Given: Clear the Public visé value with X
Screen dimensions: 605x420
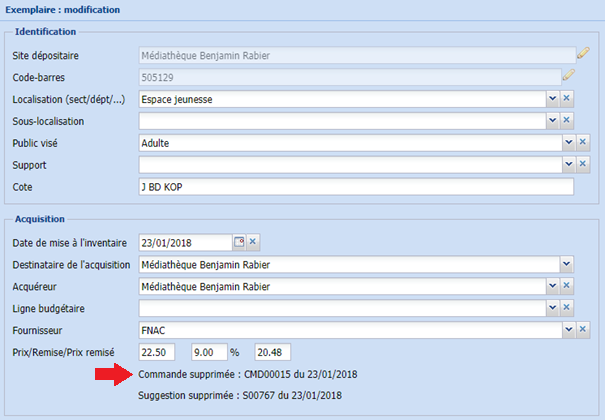Looking at the screenshot, I should point(583,142).
